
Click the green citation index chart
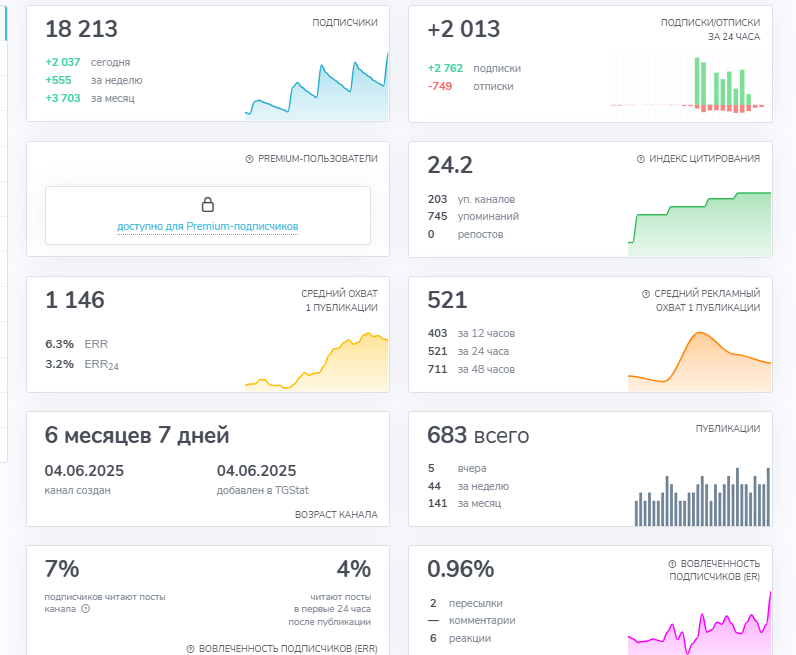(x=700, y=224)
